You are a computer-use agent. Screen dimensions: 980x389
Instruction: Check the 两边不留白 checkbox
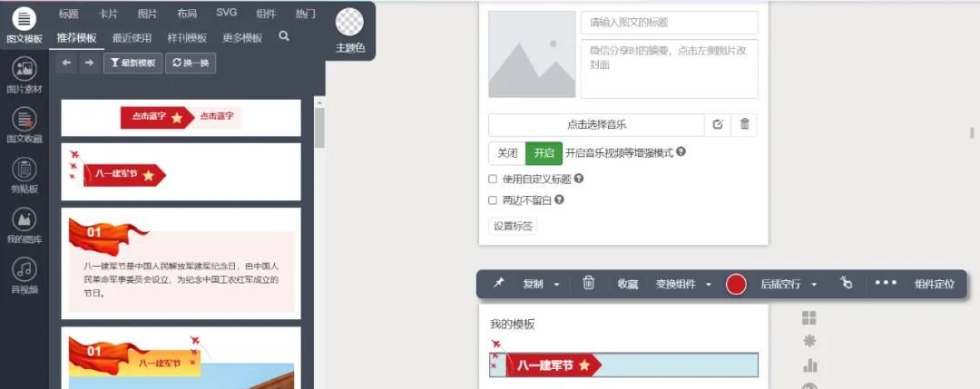coord(493,200)
